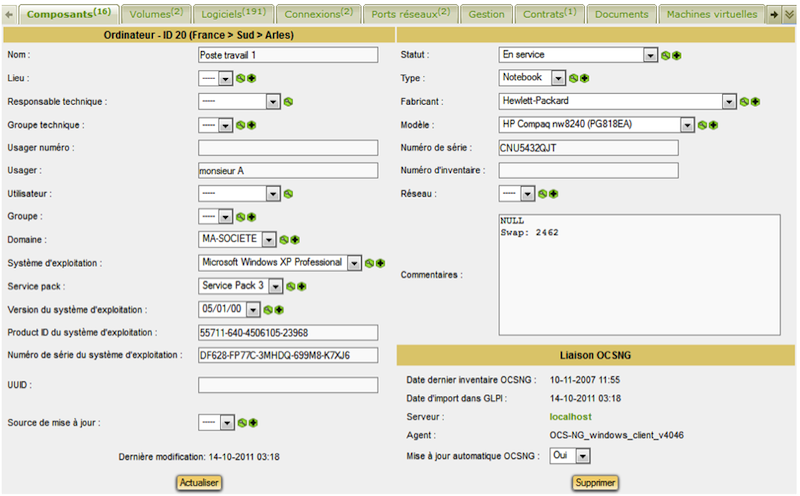Click the plus icon next to Réseau
The width and height of the screenshot is (800, 496).
point(553,194)
